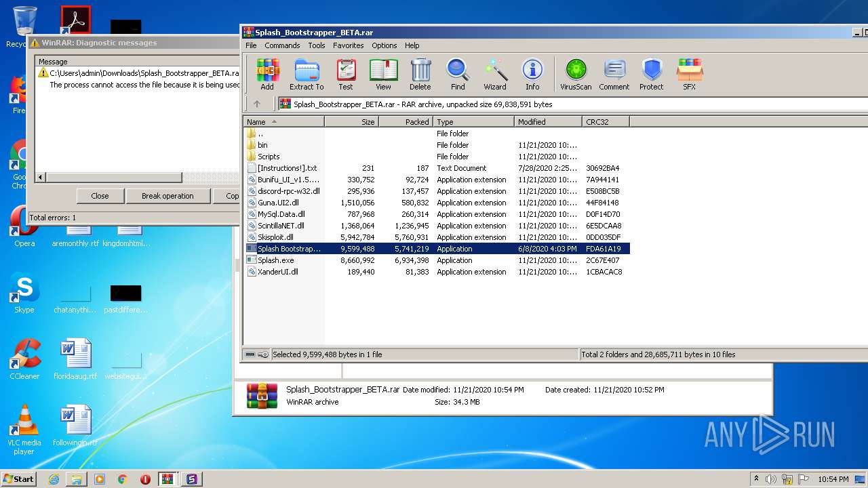Click Close in Diagnostic messages dialog
This screenshot has height=488, width=868.
(100, 196)
